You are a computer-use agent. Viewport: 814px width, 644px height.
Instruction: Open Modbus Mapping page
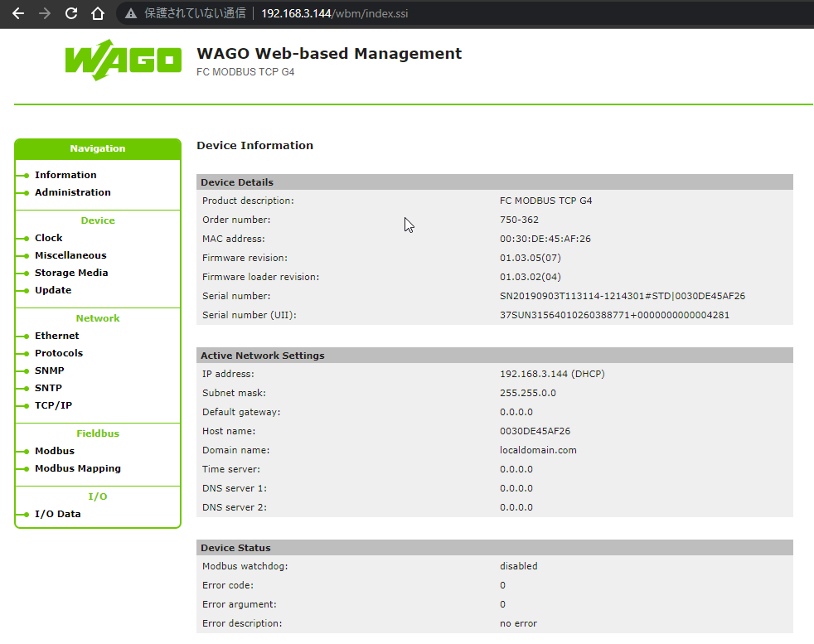pos(78,468)
